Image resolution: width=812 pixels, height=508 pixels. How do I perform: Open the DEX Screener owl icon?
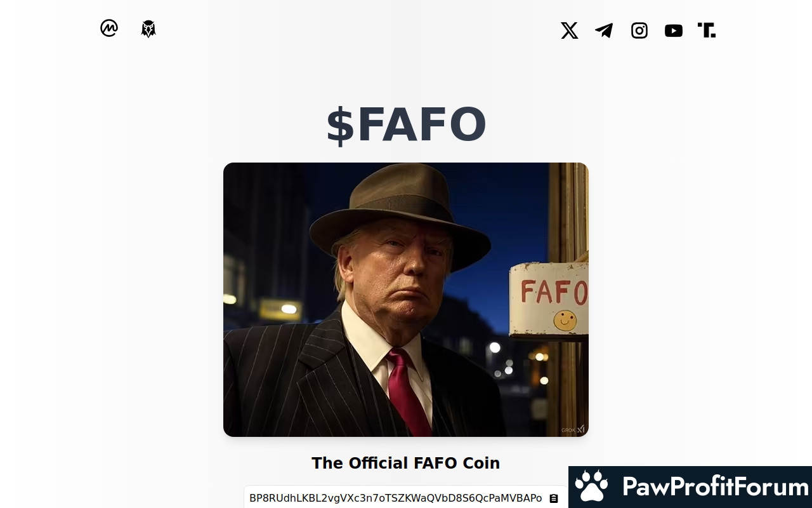[148, 29]
